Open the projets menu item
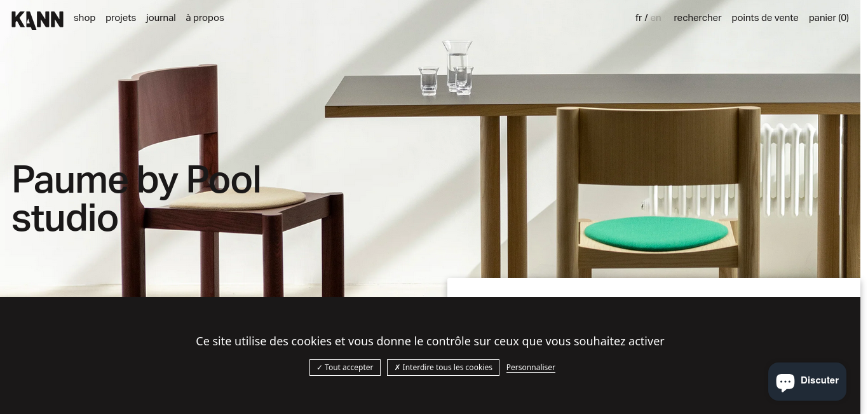This screenshot has width=868, height=414. click(121, 18)
